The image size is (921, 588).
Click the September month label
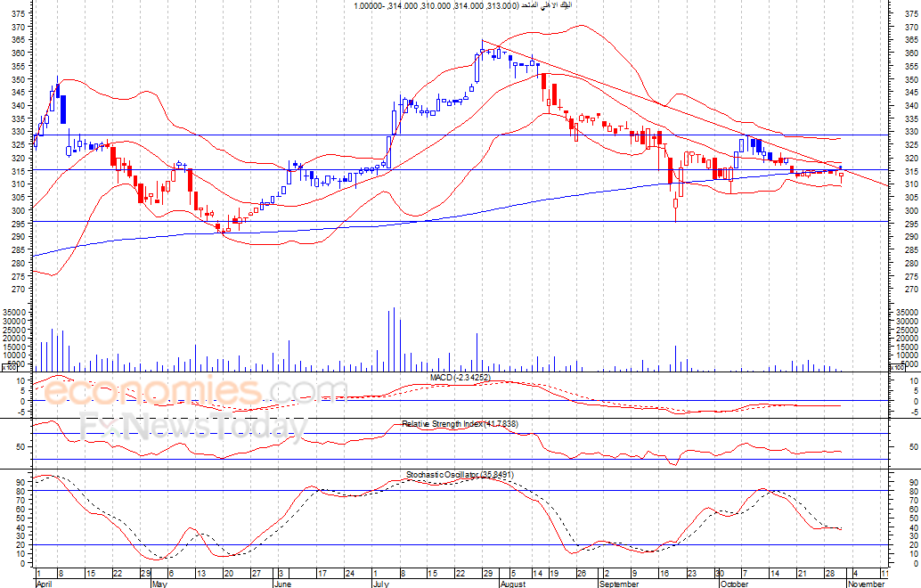(618, 584)
